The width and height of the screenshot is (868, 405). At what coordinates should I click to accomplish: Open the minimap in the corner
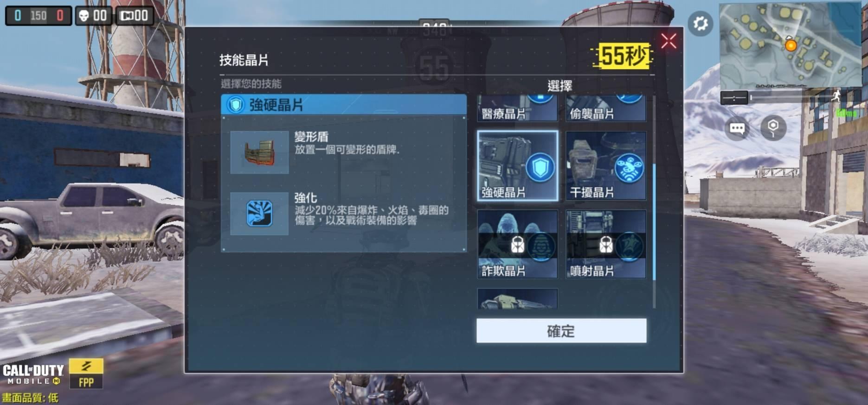(x=790, y=45)
